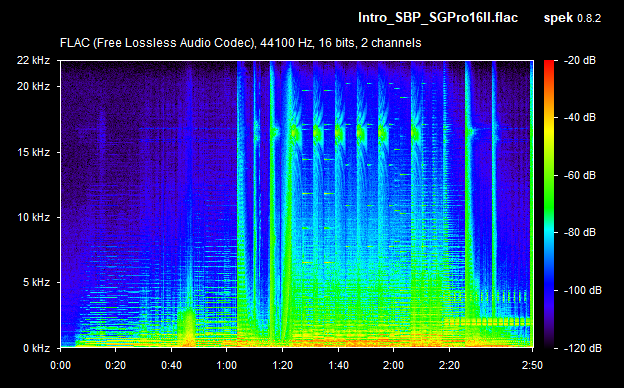Viewport: 624px width, 388px height.
Task: Click the 2:00 time axis marker
Action: click(x=394, y=365)
